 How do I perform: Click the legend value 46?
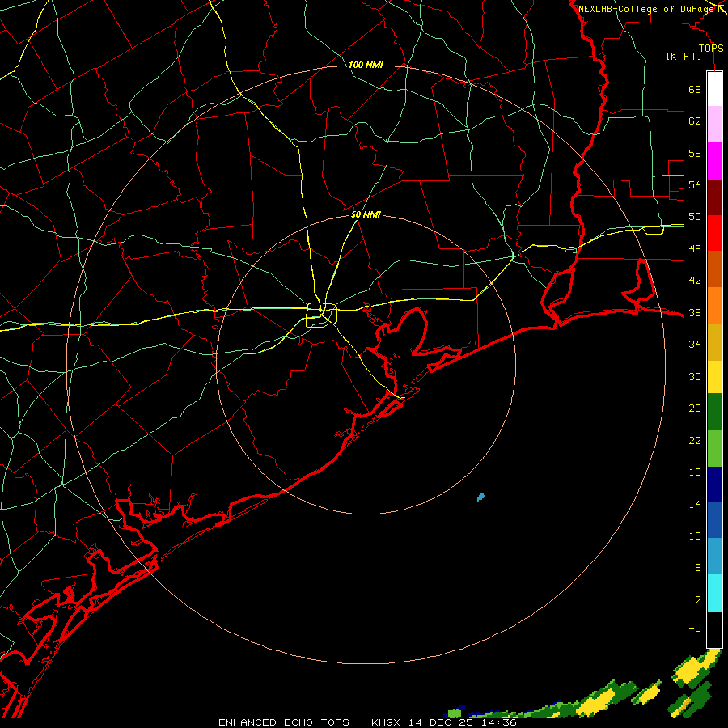point(695,249)
